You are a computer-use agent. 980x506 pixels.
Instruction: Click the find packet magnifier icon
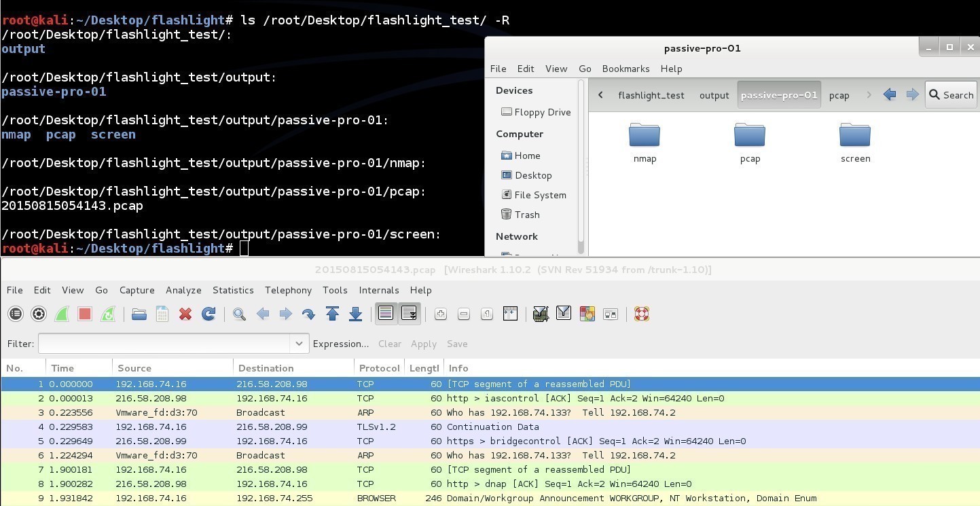(x=239, y=314)
